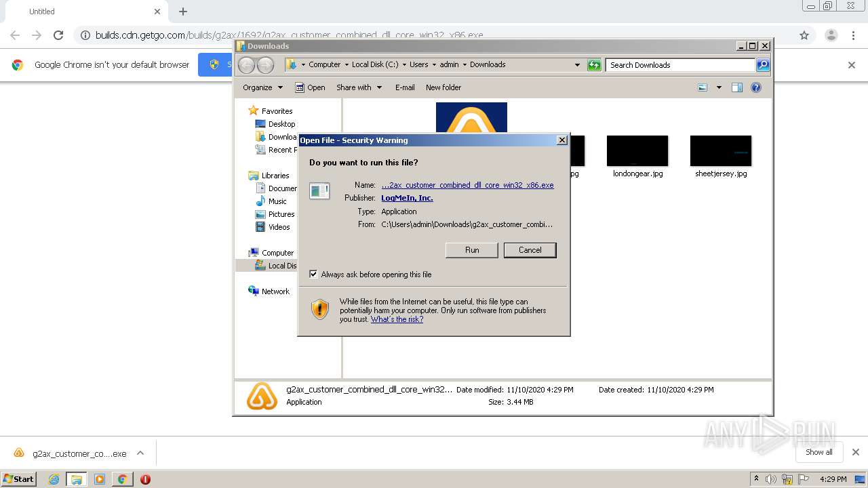The width and height of the screenshot is (868, 488).
Task: Click Show all downloads
Action: (818, 452)
